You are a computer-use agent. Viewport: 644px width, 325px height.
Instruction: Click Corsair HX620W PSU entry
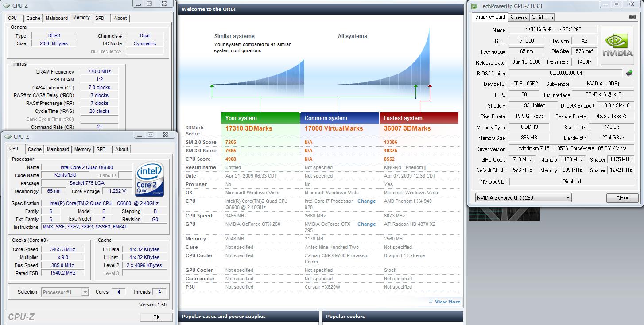point(322,287)
